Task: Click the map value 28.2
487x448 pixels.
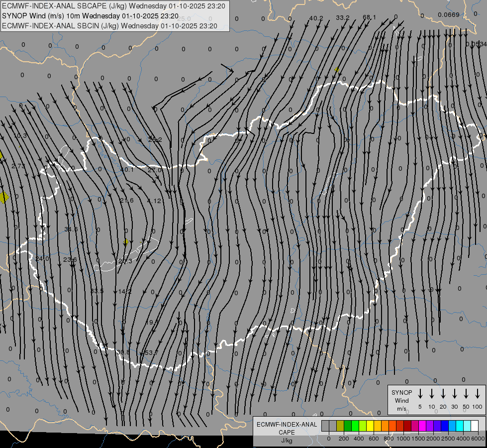Action: 155,140
